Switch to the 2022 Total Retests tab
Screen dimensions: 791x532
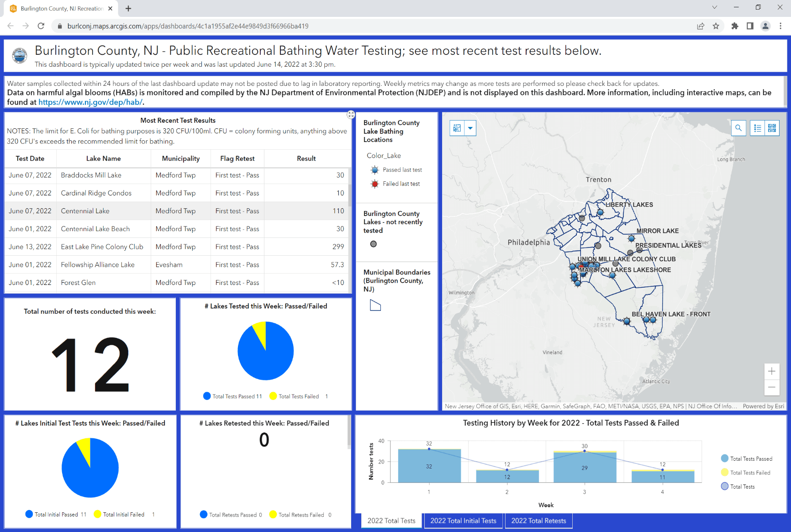pos(538,521)
